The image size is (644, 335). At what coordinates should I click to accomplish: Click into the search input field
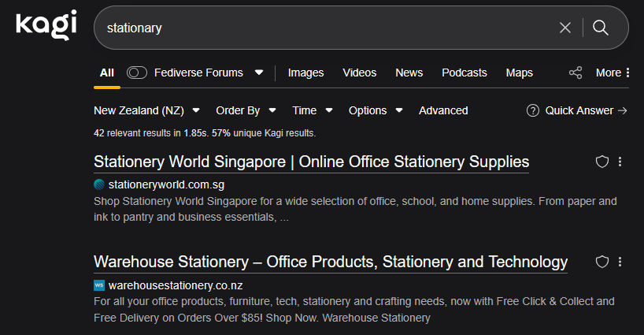coord(315,28)
